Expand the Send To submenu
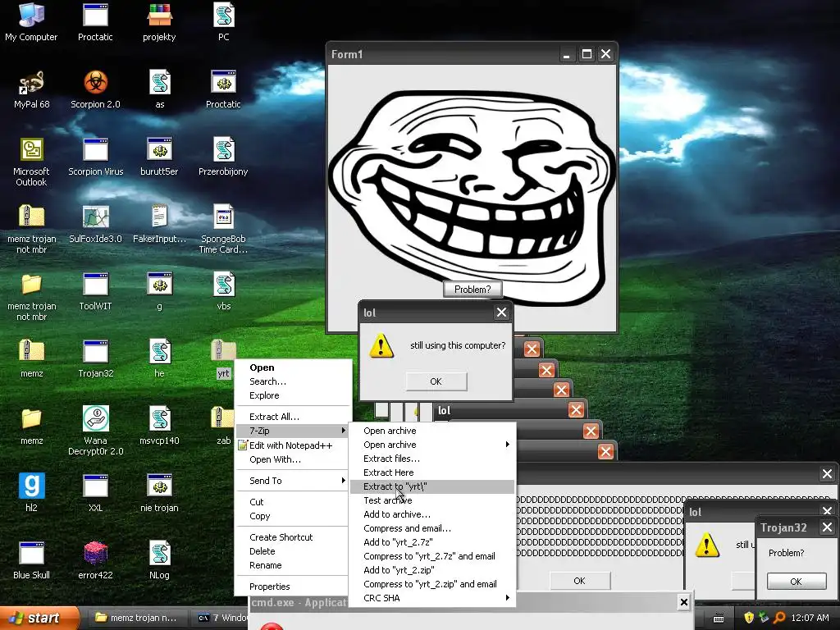840x630 pixels. point(293,481)
